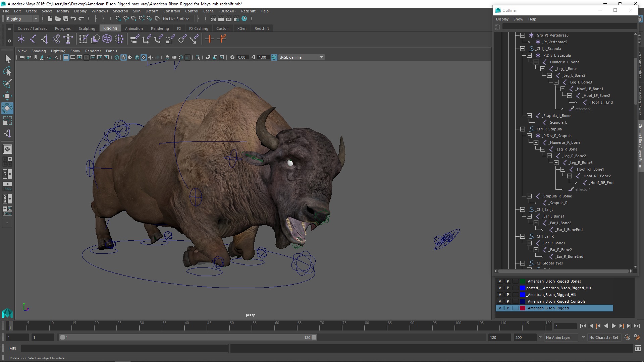Click the Save Scene icon
This screenshot has width=644, height=362.
tap(66, 19)
